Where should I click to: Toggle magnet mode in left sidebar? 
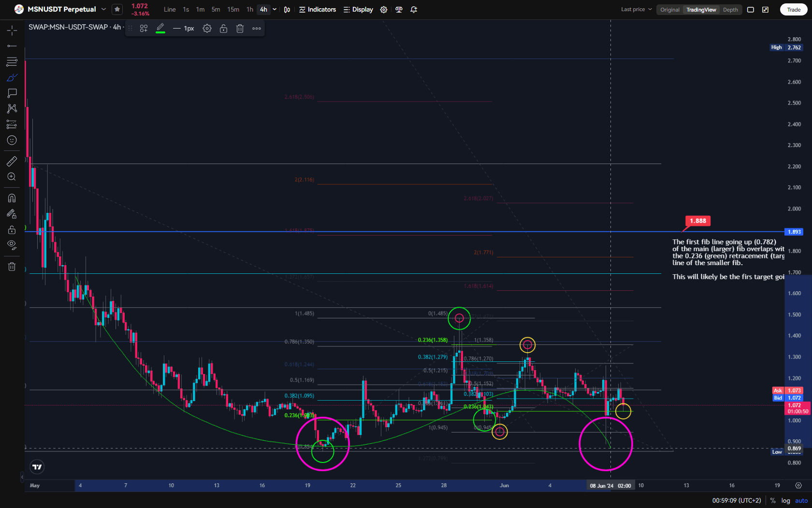pyautogui.click(x=12, y=198)
